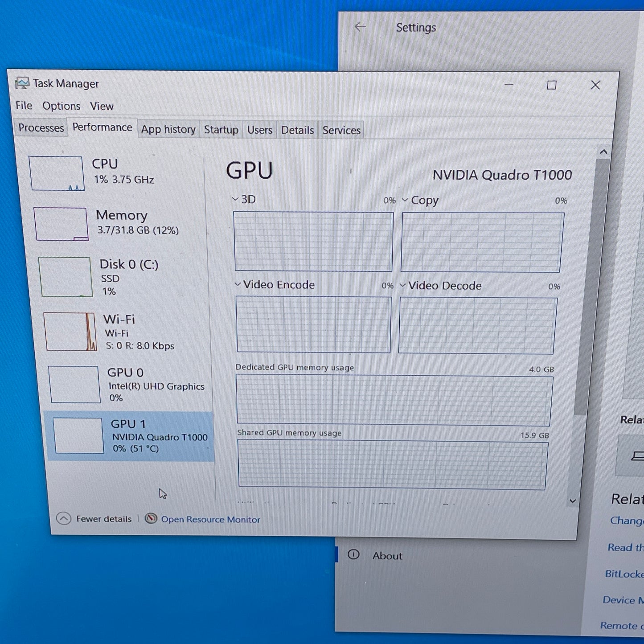Click the Task Manager title bar icon
The height and width of the screenshot is (644, 644).
(x=22, y=83)
